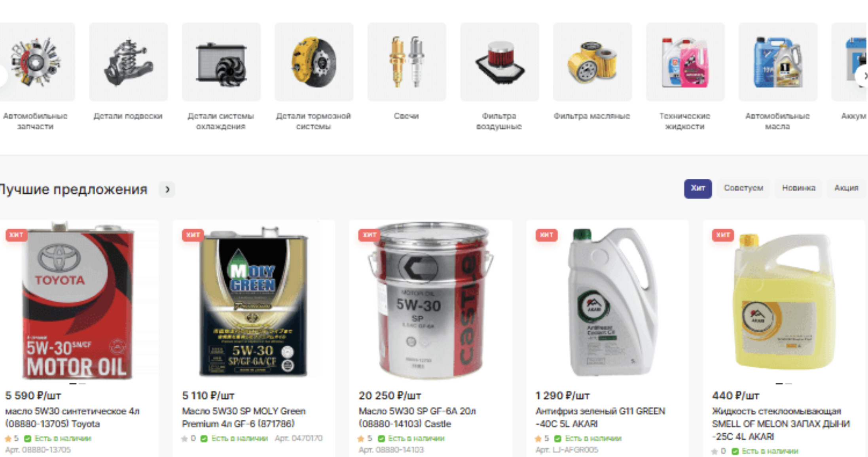
Task: Switch to the Хит filter tab
Action: [698, 189]
